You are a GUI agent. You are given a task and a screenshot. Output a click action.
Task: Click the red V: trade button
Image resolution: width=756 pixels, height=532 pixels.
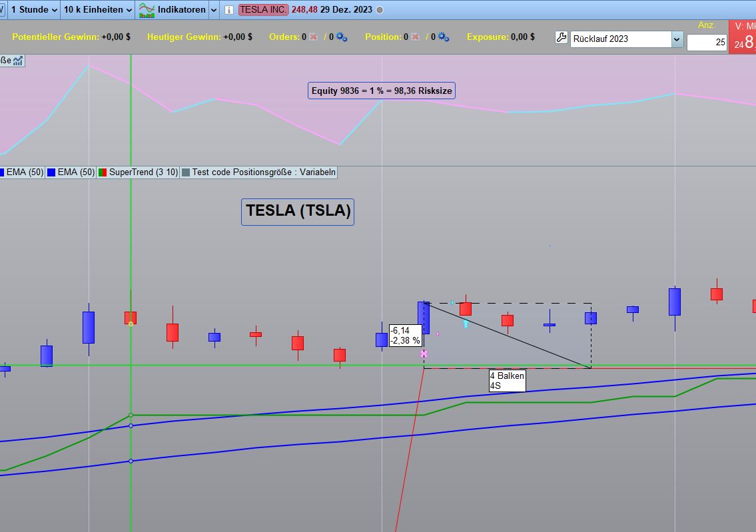[x=743, y=36]
